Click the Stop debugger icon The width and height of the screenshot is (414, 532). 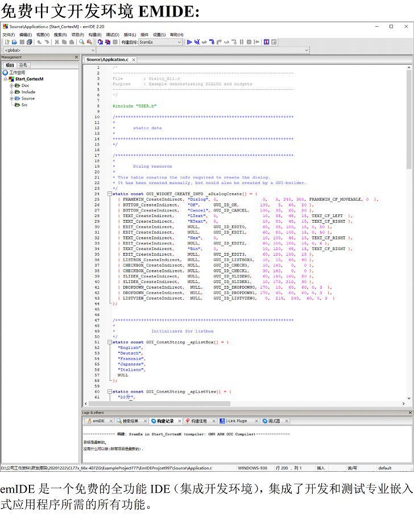[249, 42]
